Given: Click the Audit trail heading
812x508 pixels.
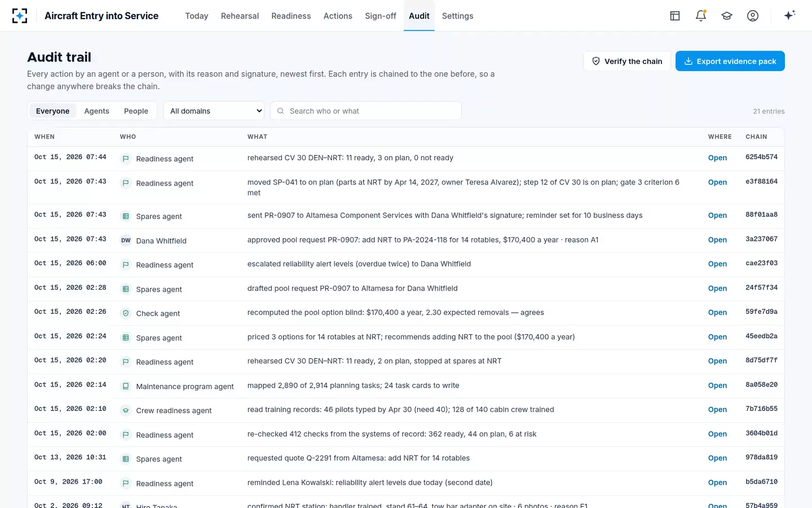Looking at the screenshot, I should (59, 57).
